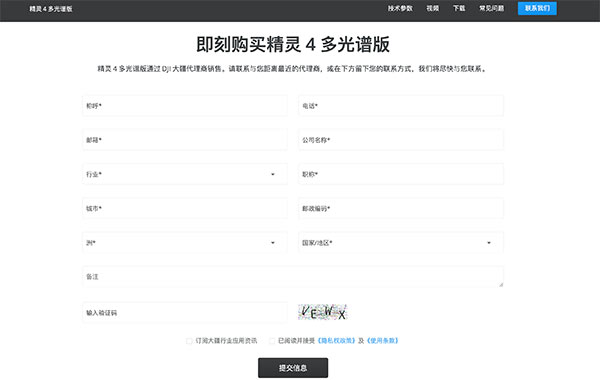Click the 提交信息 submit button
Screen dimensions: 600x380
tap(293, 368)
